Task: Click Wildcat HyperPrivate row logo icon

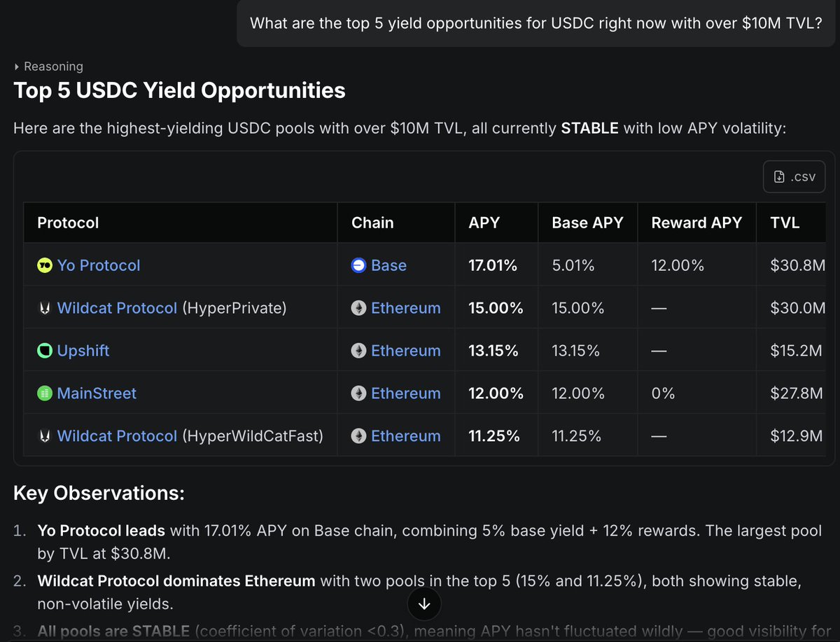Action: click(x=45, y=308)
